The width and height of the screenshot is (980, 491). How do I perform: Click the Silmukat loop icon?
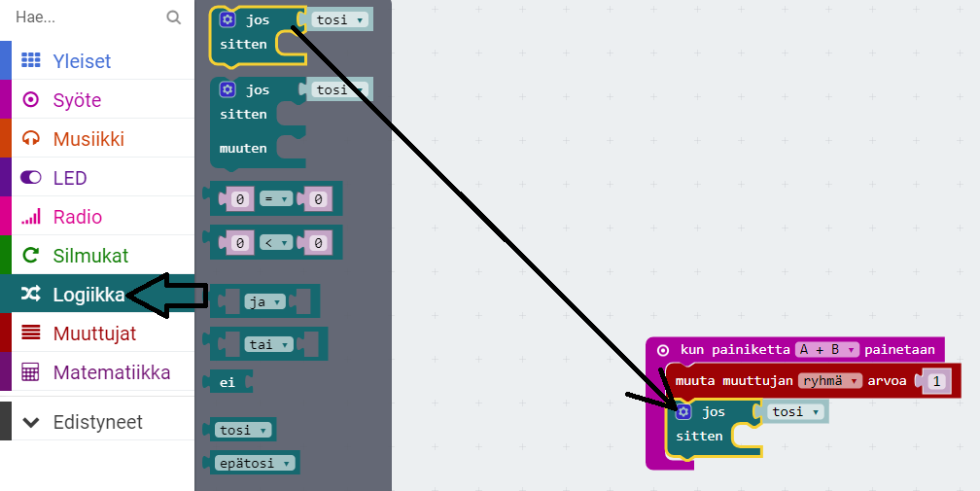pos(31,256)
